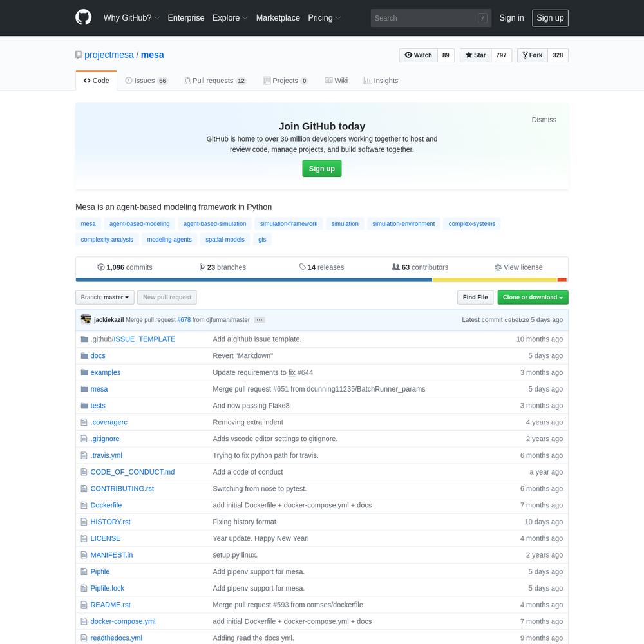Expand the Explore menu
Image resolution: width=644 pixels, height=644 pixels.
point(230,18)
